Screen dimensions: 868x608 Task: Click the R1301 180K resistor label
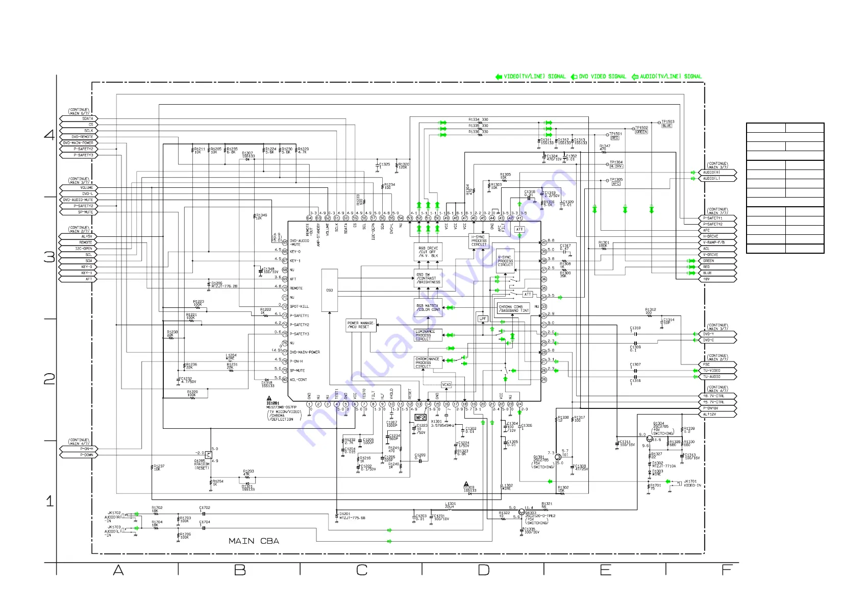(604, 244)
